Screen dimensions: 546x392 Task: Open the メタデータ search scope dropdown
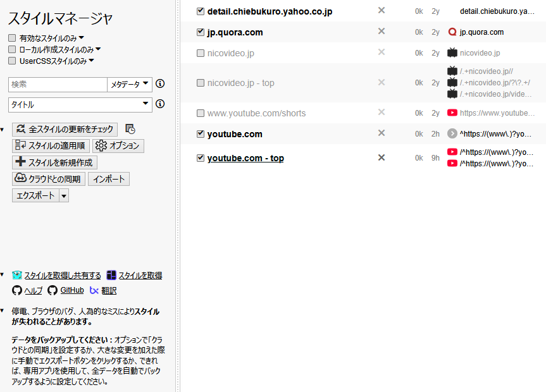coord(130,84)
